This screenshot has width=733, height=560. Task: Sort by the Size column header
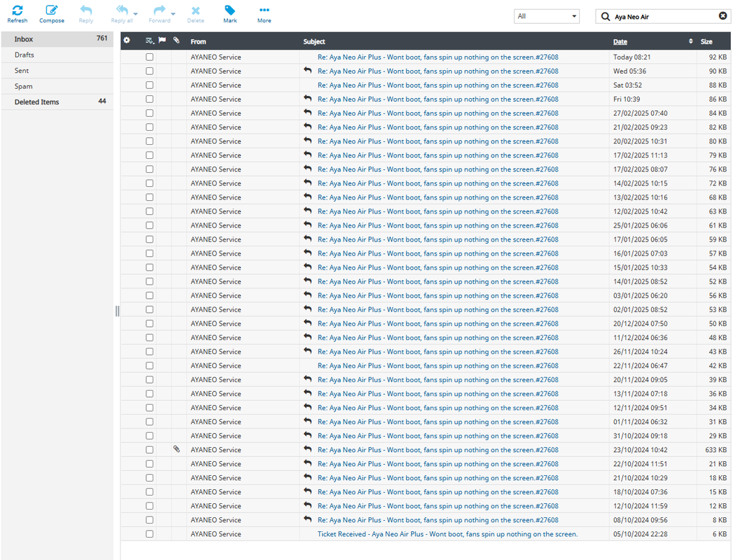[706, 41]
